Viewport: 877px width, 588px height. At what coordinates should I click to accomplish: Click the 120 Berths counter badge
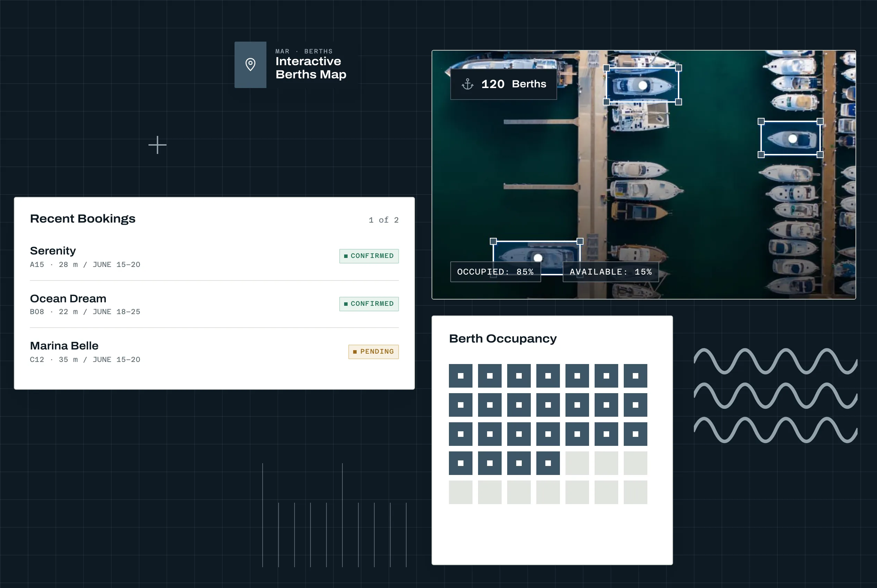[x=503, y=84]
